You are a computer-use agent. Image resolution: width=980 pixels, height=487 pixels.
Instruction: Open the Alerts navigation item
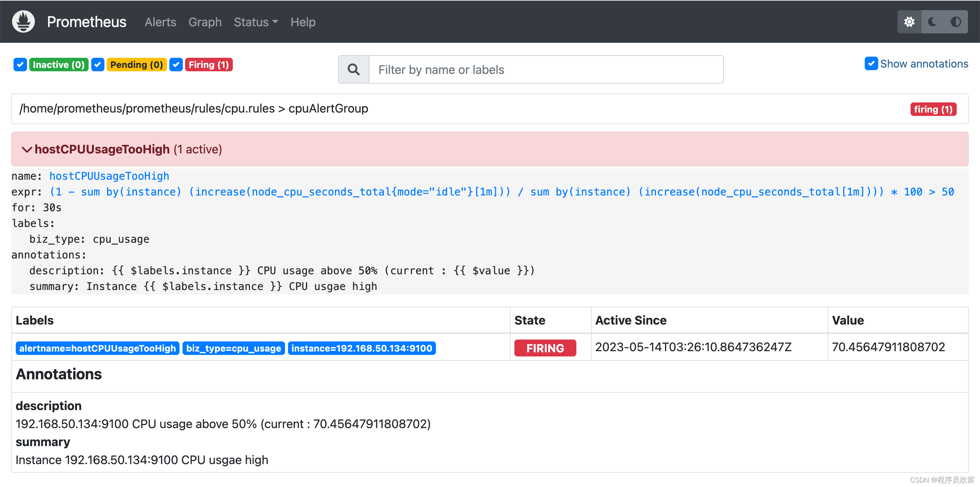pyautogui.click(x=160, y=22)
